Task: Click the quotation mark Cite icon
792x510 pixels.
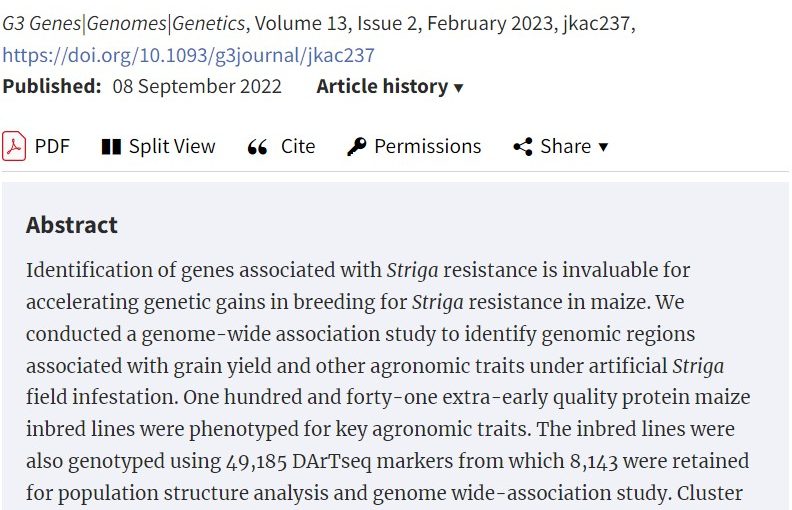Action: click(x=258, y=147)
